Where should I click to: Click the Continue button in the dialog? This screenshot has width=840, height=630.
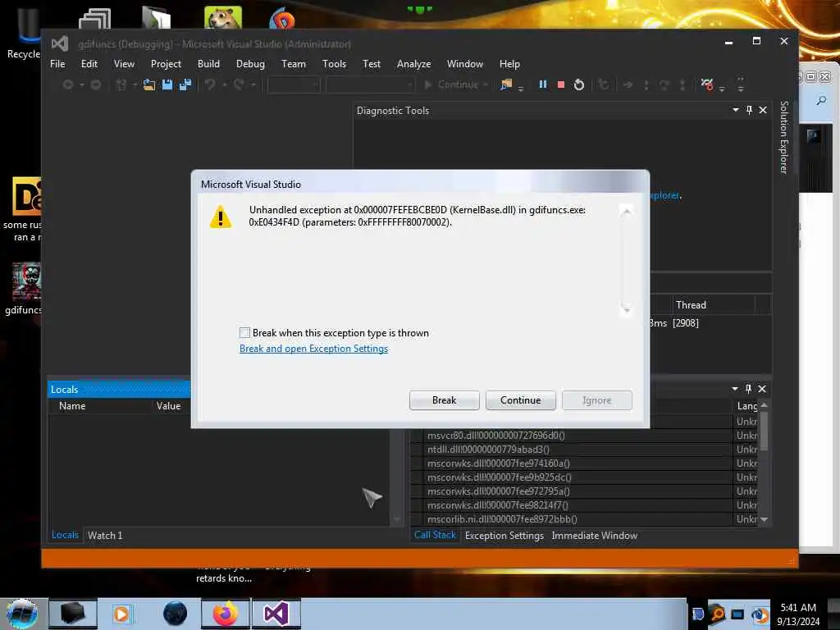pos(520,400)
